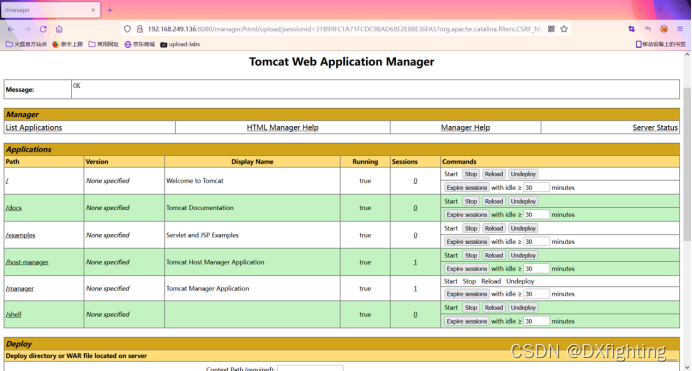Screen dimensions: 692x371
Task: Expire sessions for /docs application
Action: [466, 215]
